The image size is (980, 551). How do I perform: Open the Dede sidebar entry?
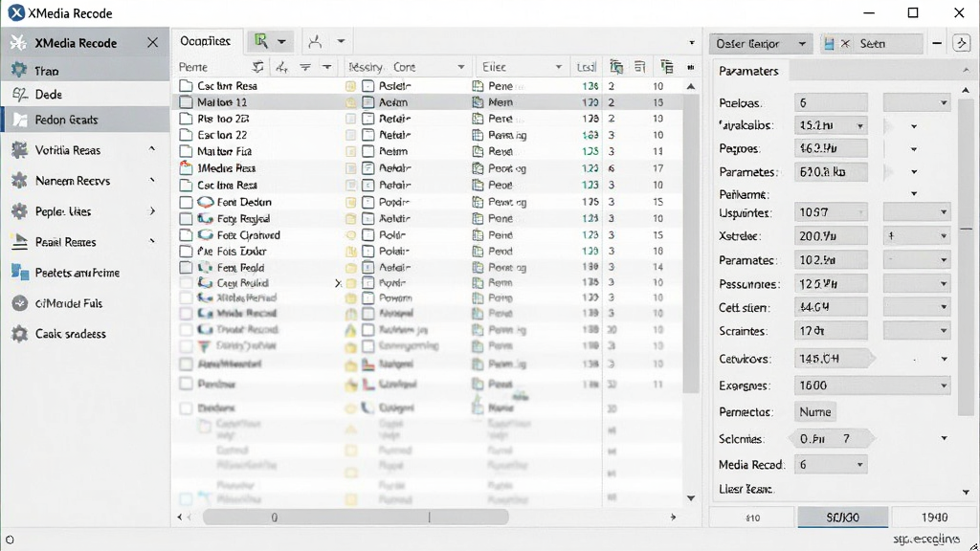(85, 95)
